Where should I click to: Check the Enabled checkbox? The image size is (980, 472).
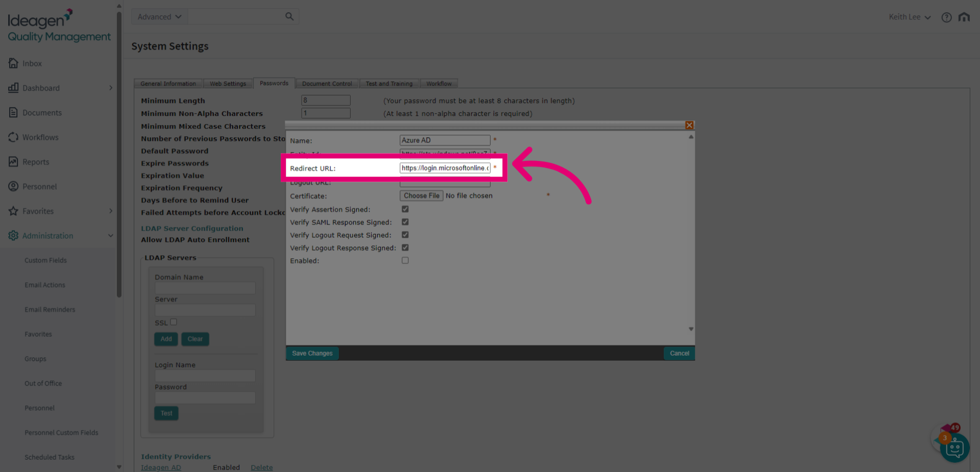405,260
